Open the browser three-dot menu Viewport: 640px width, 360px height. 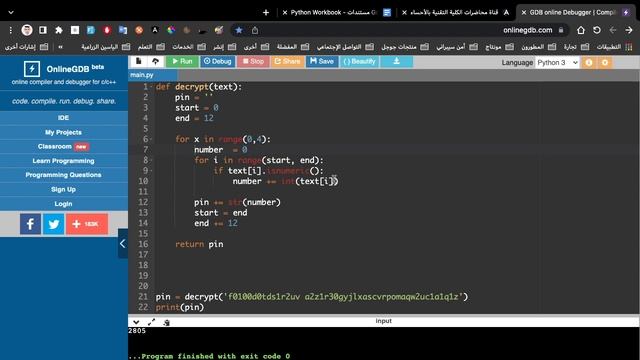[x=11, y=30]
